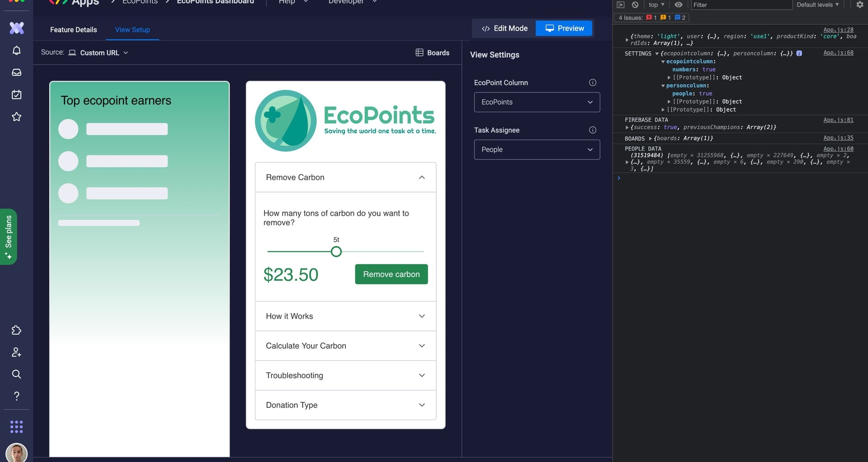This screenshot has height=462, width=868.
Task: Collapse the ecopointcolumn tree node
Action: tap(663, 61)
